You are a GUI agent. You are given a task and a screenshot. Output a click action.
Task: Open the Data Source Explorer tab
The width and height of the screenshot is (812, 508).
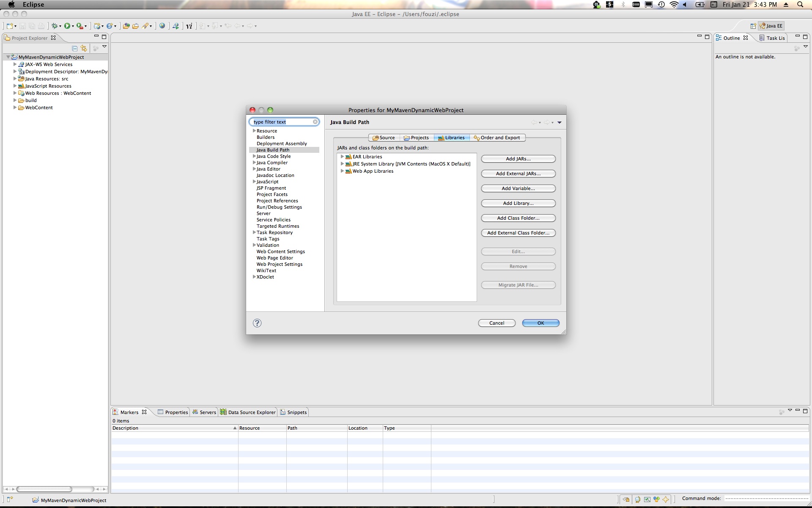click(248, 412)
